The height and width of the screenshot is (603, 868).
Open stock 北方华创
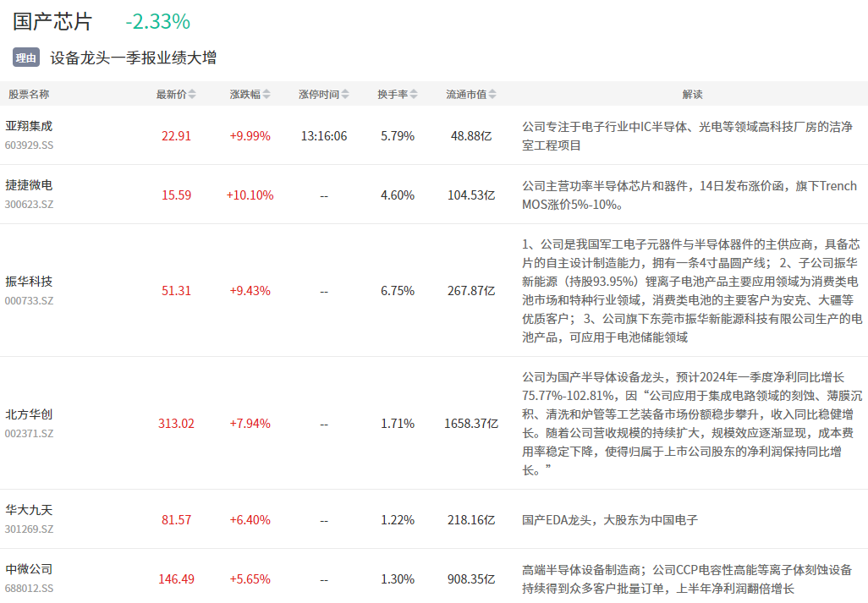click(x=29, y=414)
